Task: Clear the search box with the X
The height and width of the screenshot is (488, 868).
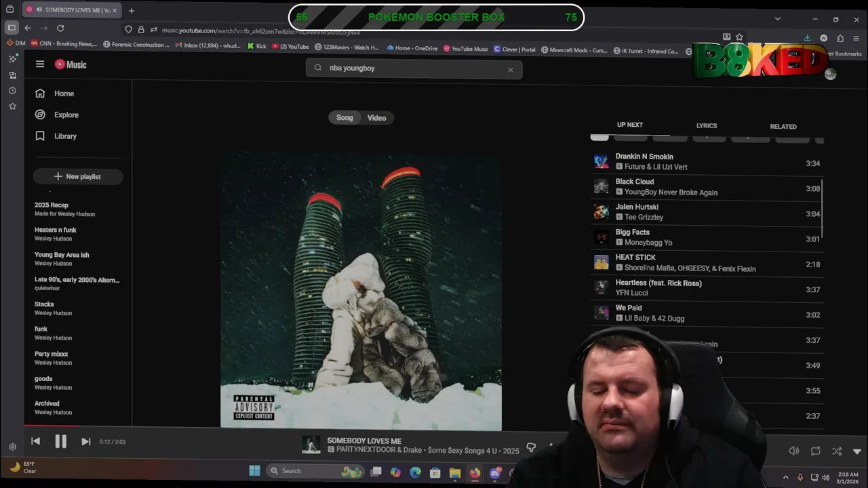Action: (511, 69)
